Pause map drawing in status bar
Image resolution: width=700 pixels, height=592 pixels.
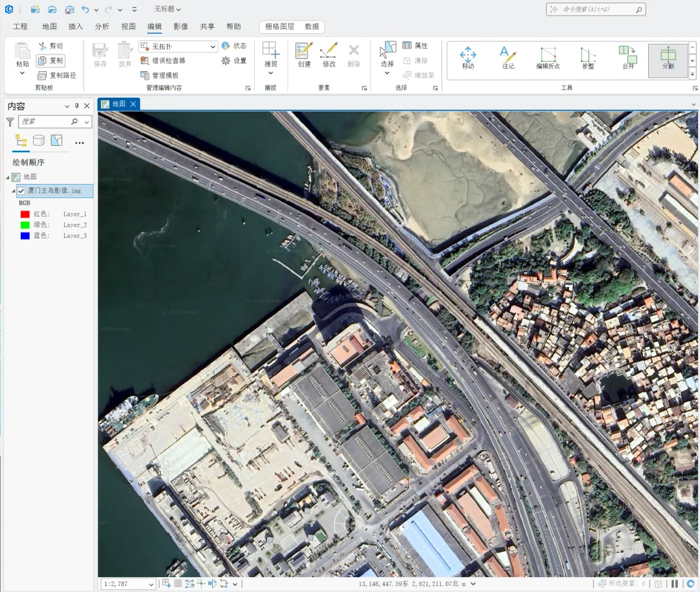pos(675,584)
